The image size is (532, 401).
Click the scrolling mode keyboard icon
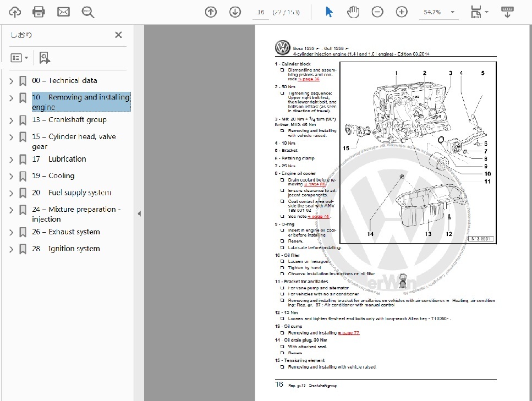pos(507,12)
